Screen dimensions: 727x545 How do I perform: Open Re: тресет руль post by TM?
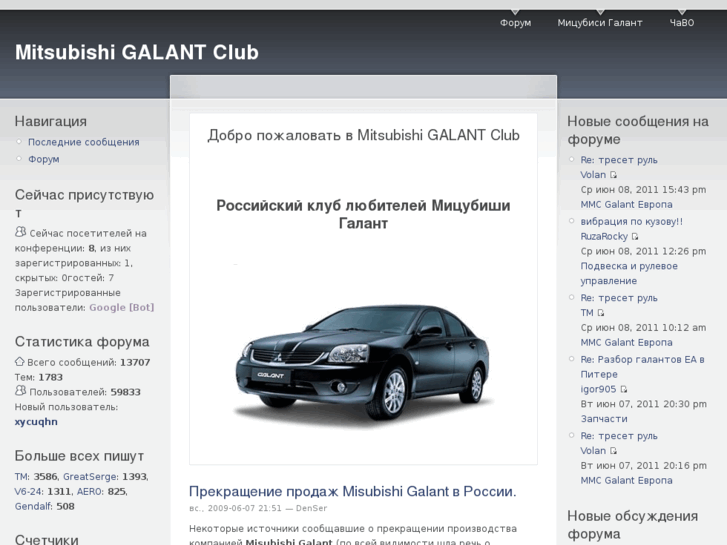pyautogui.click(x=619, y=298)
